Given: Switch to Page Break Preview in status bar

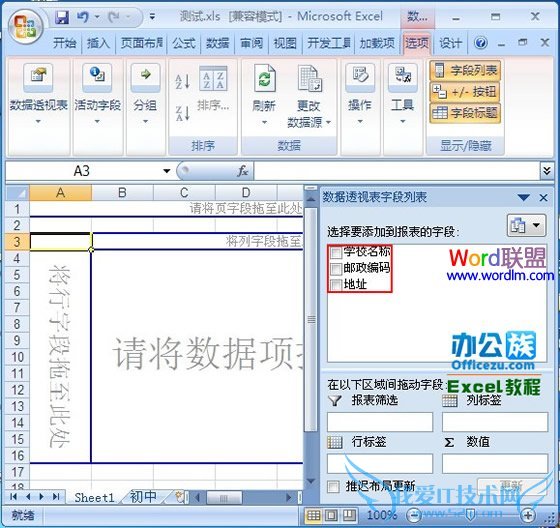Looking at the screenshot, I should 348,515.
